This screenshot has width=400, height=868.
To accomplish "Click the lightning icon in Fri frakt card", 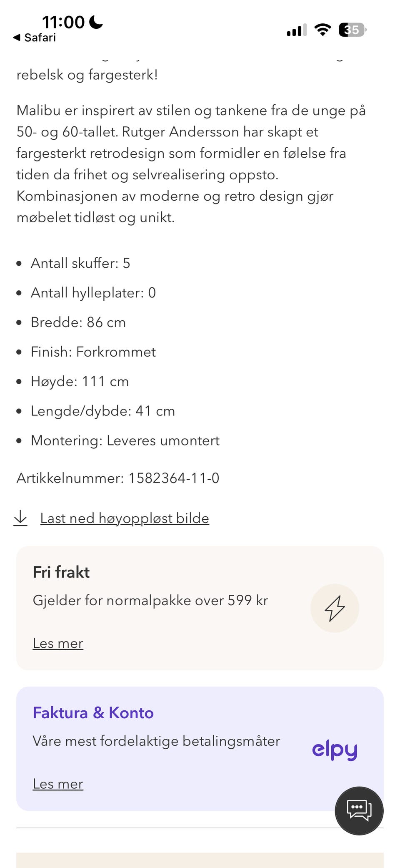I will (335, 608).
